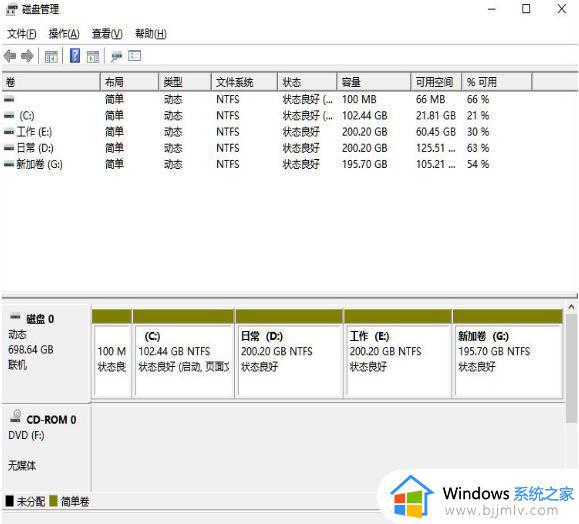The width and height of the screenshot is (579, 524).
Task: Click the show/hide console tree icon
Action: click(51, 56)
